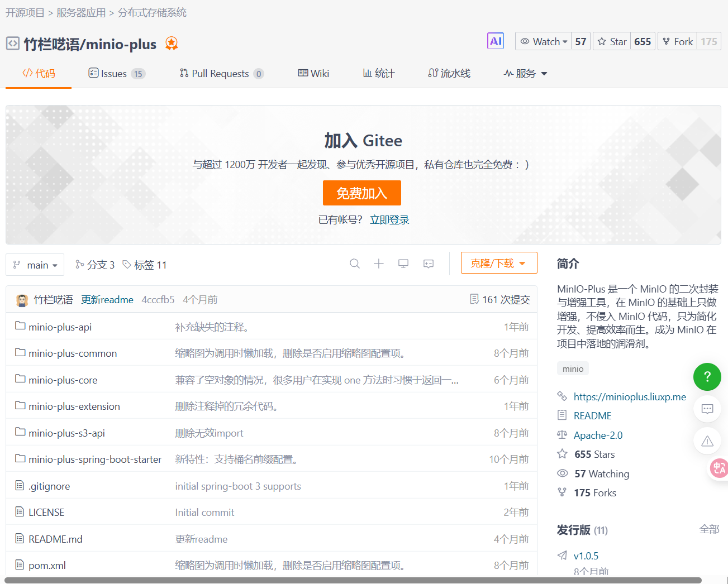Viewport: 728px width, 584px height.
Task: Star the minio-plus repository
Action: click(x=612, y=41)
